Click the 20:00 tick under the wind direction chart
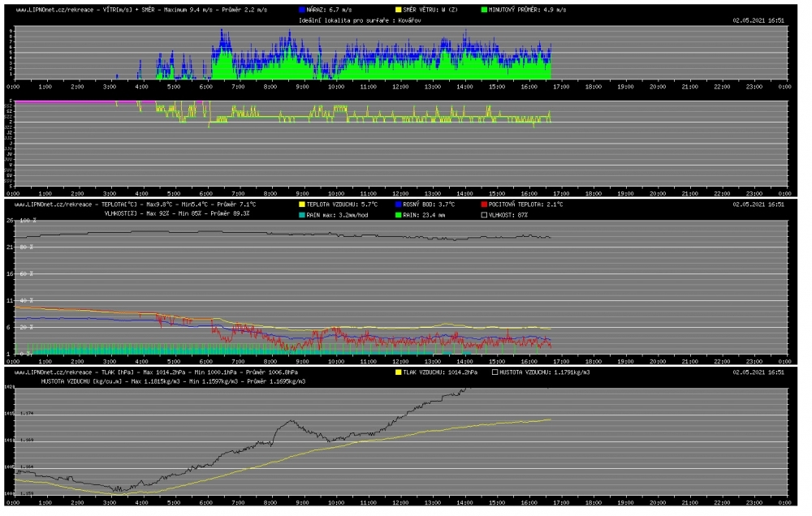This screenshot has height=516, width=812. 658,194
